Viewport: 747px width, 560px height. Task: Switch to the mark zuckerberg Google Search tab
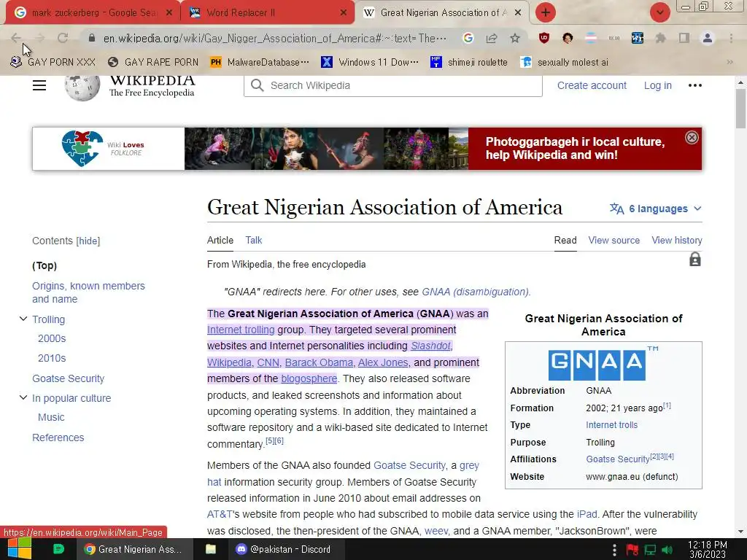[x=93, y=12]
